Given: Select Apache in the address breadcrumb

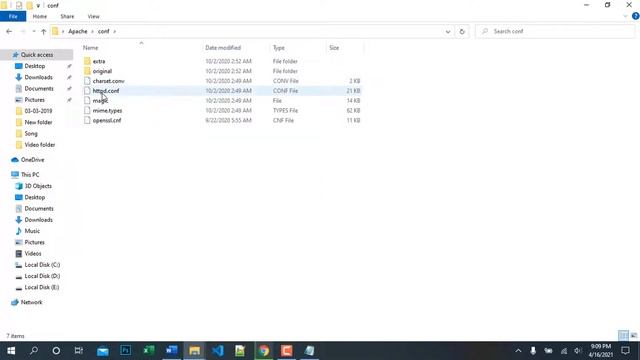Looking at the screenshot, I should pyautogui.click(x=78, y=31).
